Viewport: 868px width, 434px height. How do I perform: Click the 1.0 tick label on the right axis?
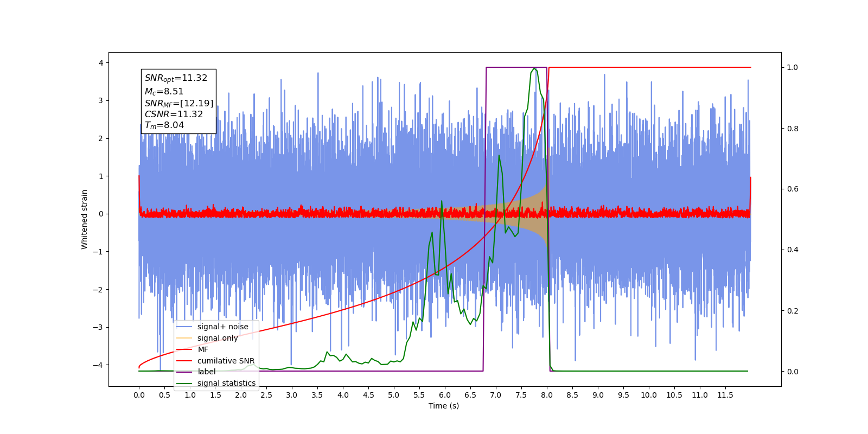click(793, 67)
